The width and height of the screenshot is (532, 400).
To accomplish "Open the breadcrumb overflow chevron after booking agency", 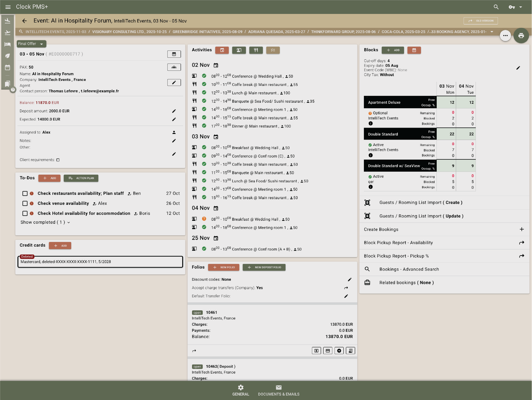I will point(492,32).
